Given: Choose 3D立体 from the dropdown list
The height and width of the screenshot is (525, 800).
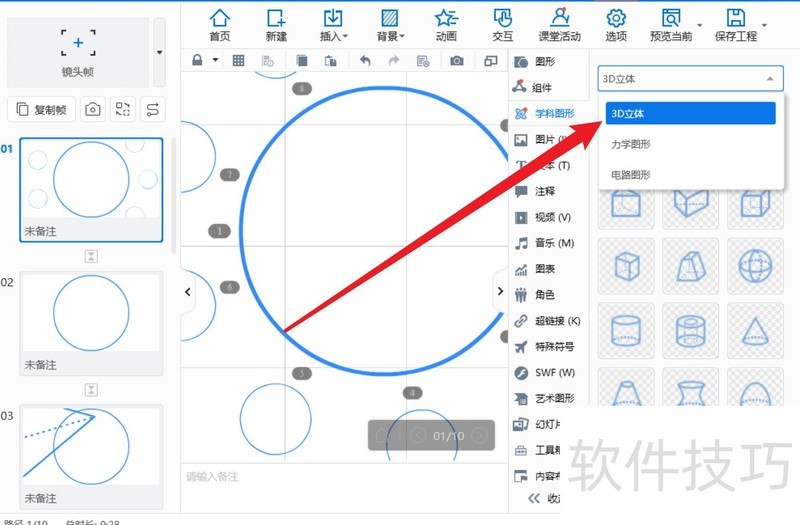Looking at the screenshot, I should point(690,113).
